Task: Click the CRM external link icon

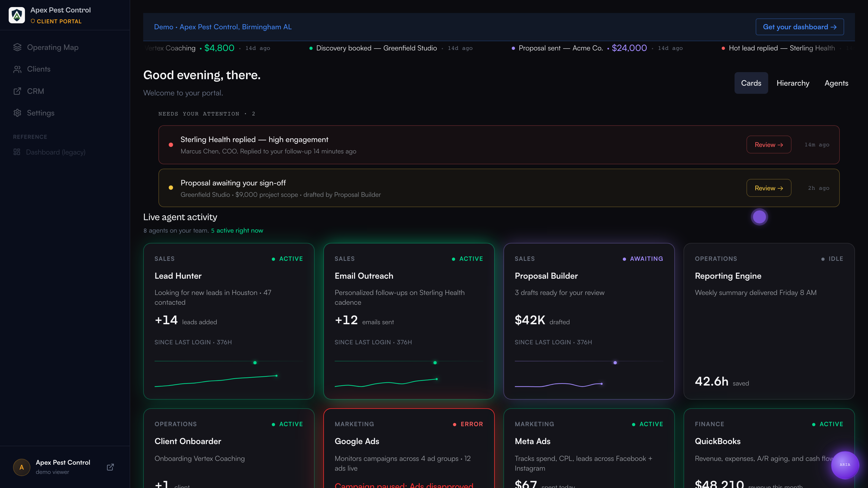Action: (17, 91)
